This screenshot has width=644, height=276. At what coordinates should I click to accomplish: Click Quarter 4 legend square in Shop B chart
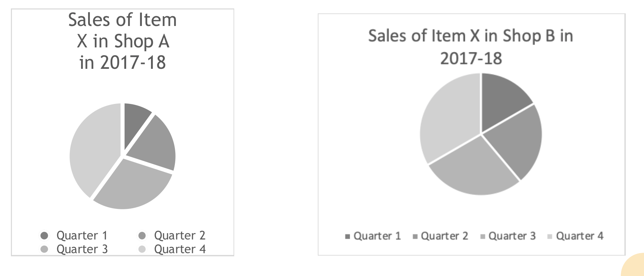click(x=550, y=236)
